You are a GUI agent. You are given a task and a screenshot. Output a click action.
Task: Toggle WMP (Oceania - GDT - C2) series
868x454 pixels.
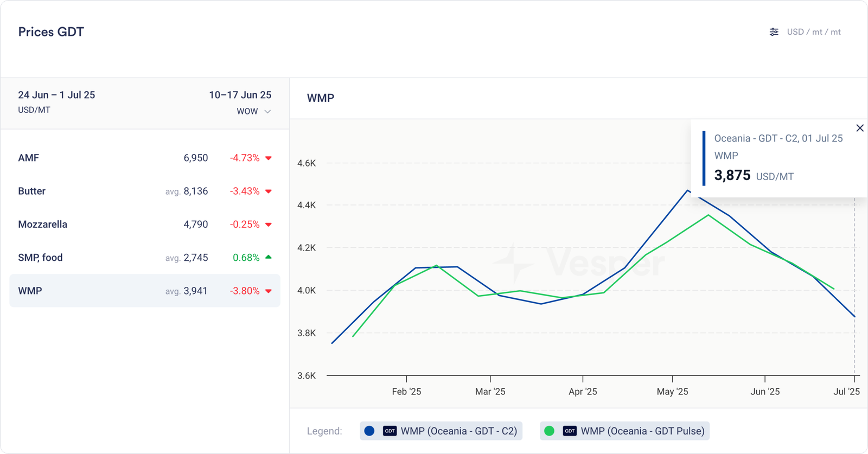coord(458,431)
